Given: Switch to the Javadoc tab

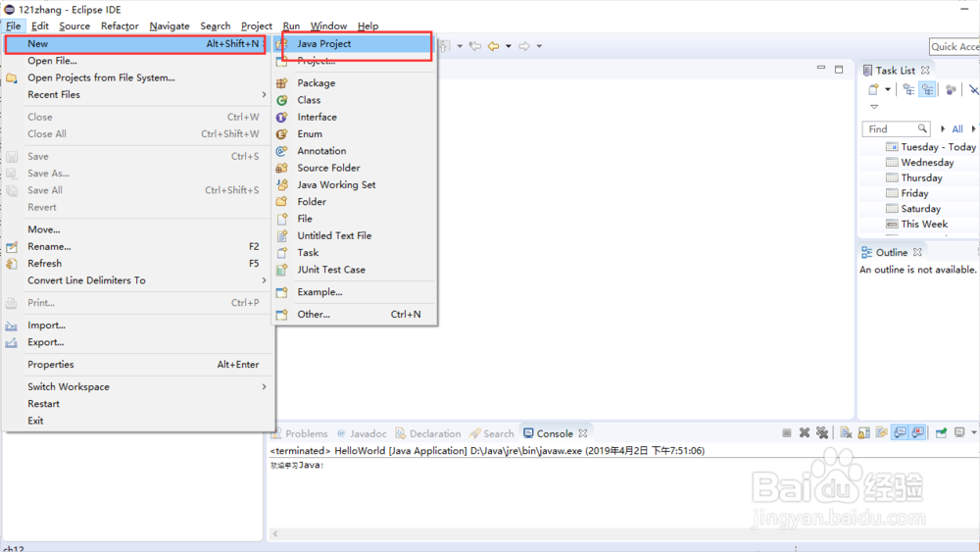Looking at the screenshot, I should click(362, 433).
